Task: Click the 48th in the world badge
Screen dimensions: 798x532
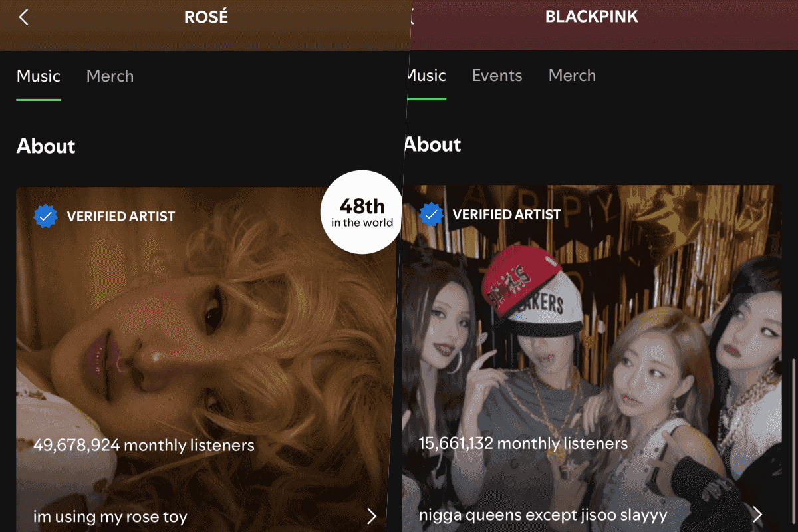Action: [x=362, y=212]
